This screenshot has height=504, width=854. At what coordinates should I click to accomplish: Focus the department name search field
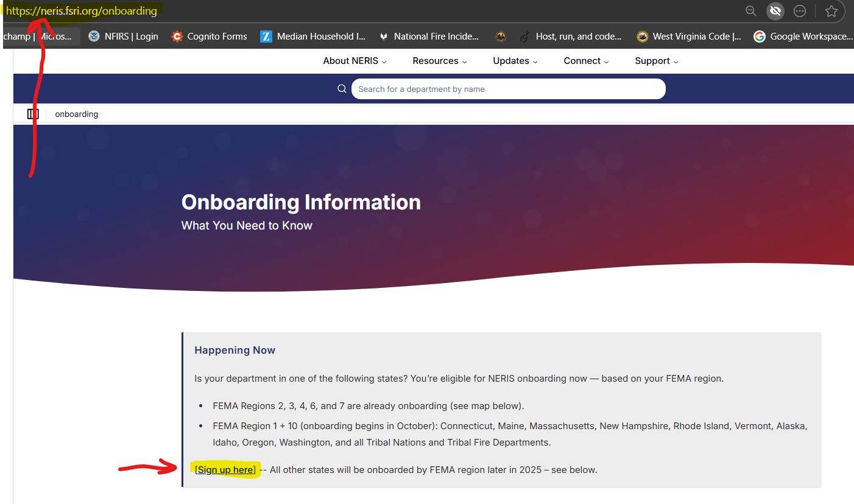[x=508, y=89]
